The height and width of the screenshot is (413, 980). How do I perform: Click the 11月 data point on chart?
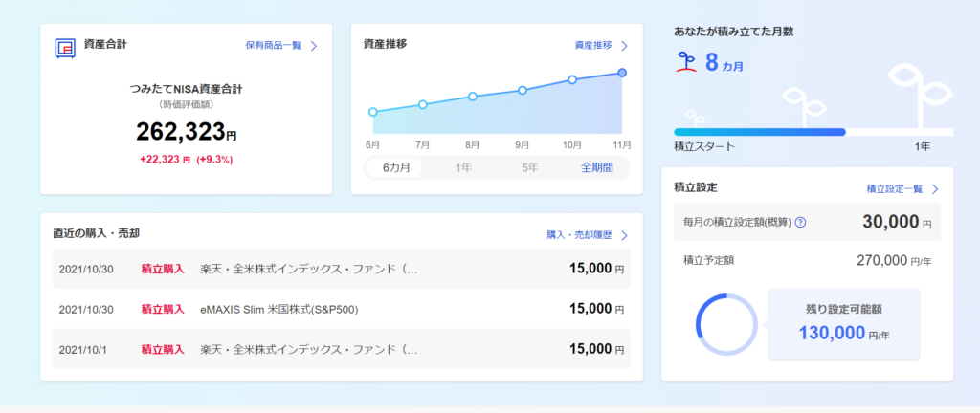(622, 73)
